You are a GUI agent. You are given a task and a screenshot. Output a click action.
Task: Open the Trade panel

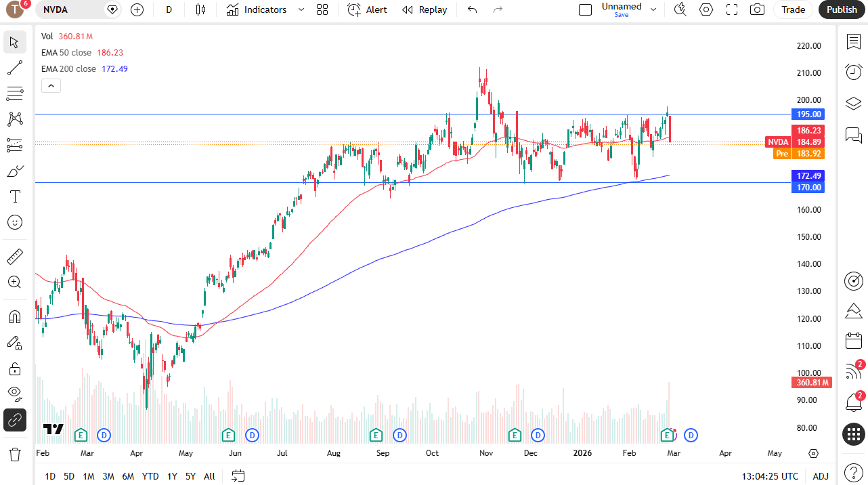pos(793,9)
